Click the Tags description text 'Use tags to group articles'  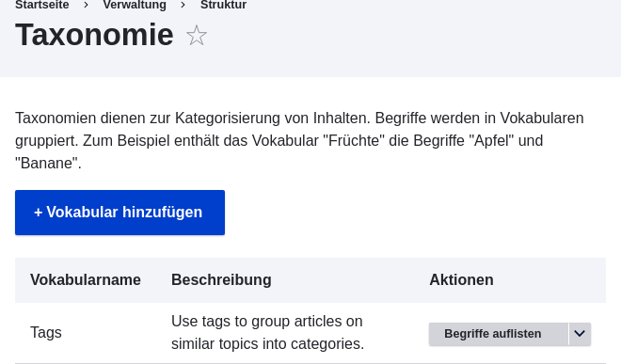point(267,332)
